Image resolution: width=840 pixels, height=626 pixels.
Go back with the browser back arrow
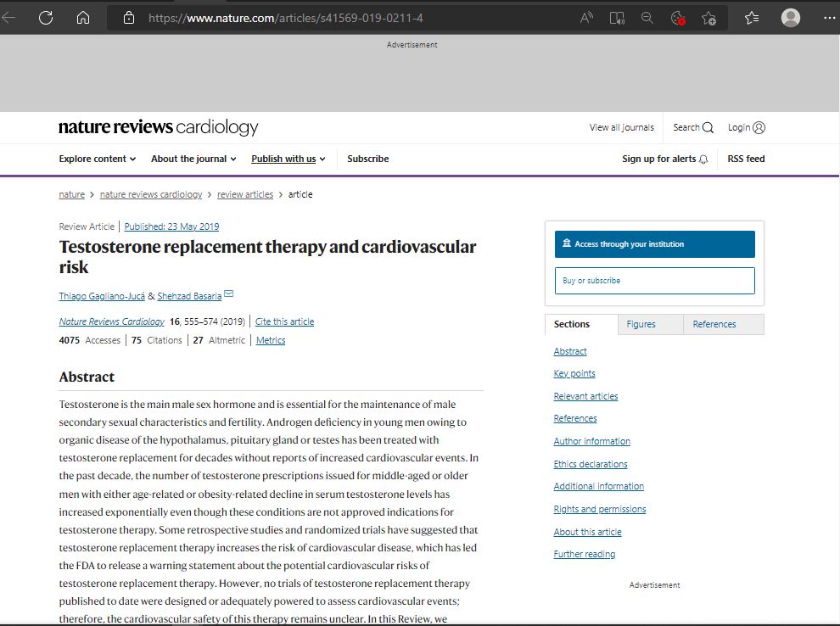(8, 18)
